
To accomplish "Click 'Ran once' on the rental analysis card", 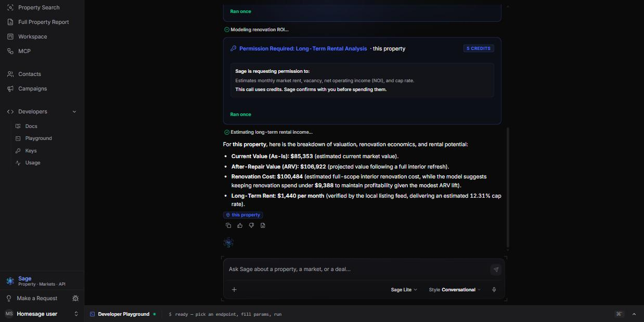I will 240,114.
